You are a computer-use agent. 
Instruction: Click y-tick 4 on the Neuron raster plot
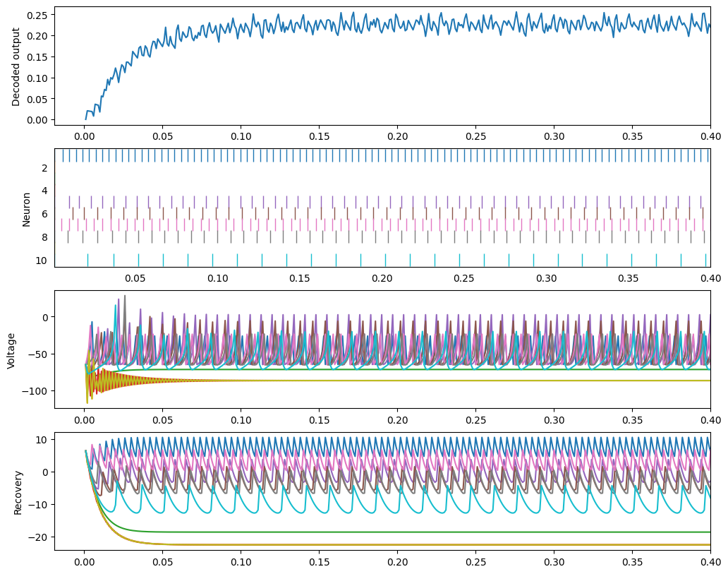(x=44, y=191)
